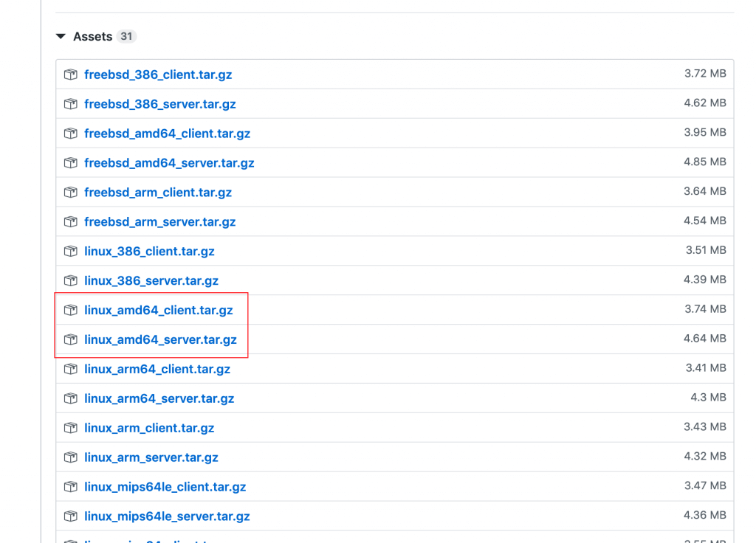756x543 pixels.
Task: Collapse the Assets section triangle
Action: (x=61, y=37)
